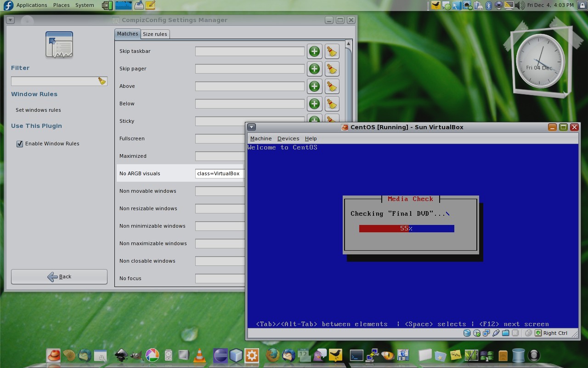Launch Firefox from the dock

point(272,355)
